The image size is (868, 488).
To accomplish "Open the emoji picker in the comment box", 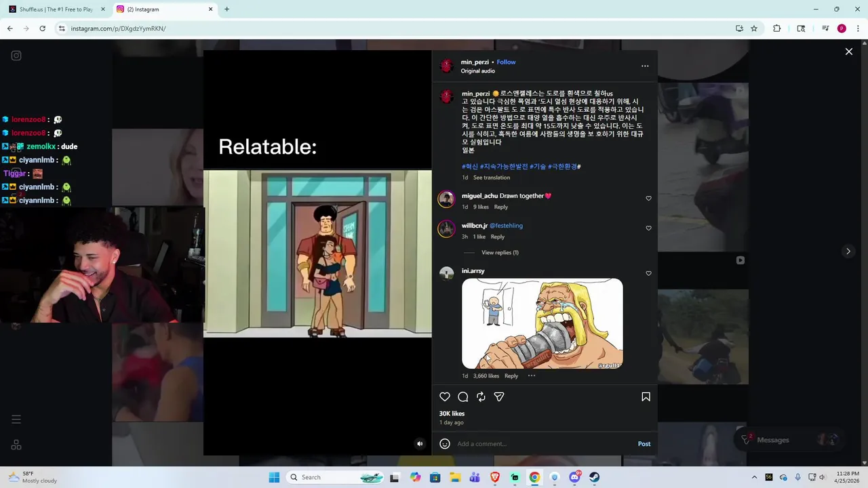I will (445, 444).
